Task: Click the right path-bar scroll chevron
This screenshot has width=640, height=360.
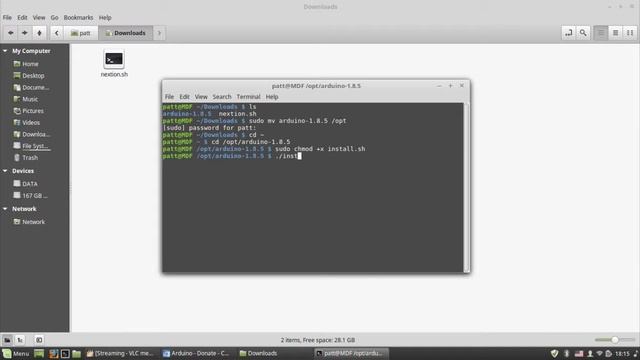Action: tap(159, 33)
